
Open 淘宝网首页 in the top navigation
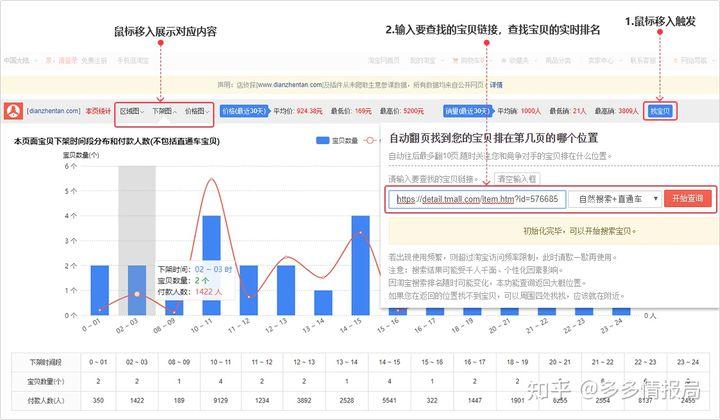(x=384, y=60)
